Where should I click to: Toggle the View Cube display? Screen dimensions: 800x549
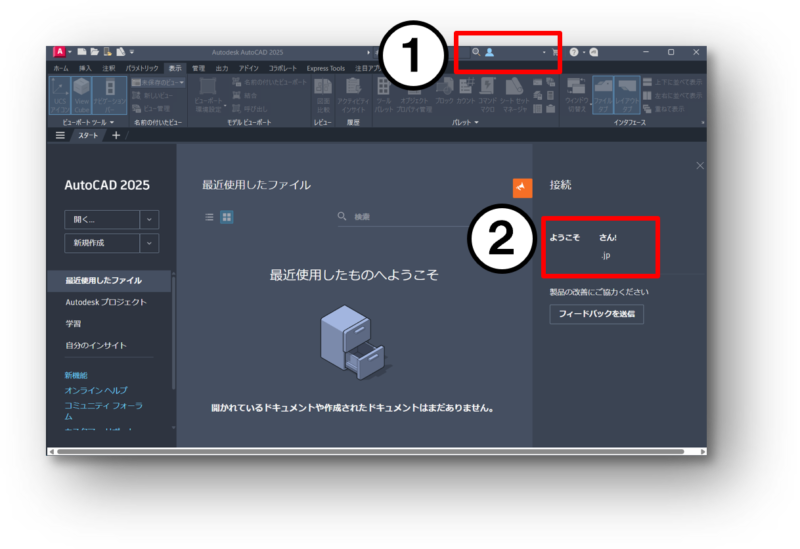click(x=81, y=96)
